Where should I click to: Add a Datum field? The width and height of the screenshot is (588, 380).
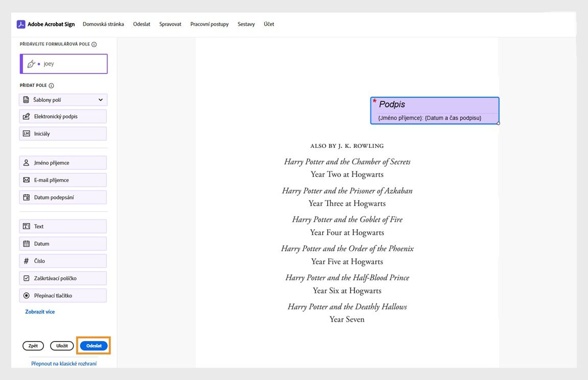coord(63,244)
